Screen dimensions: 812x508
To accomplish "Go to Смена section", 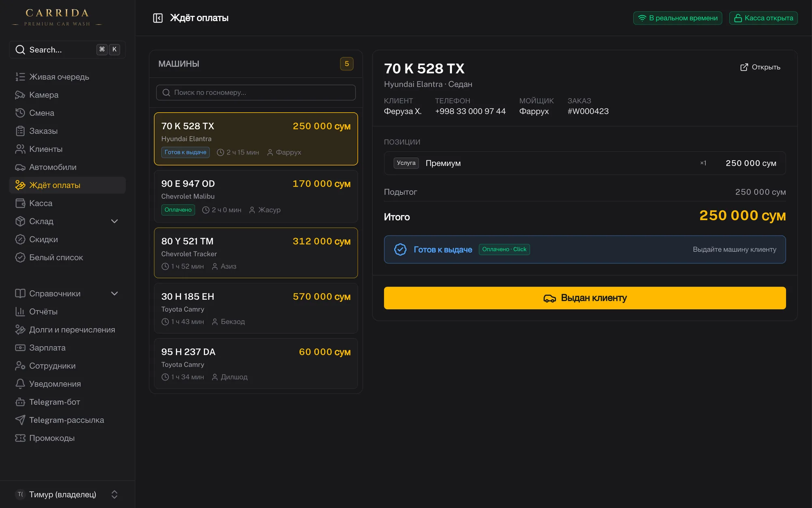I will [x=67, y=113].
